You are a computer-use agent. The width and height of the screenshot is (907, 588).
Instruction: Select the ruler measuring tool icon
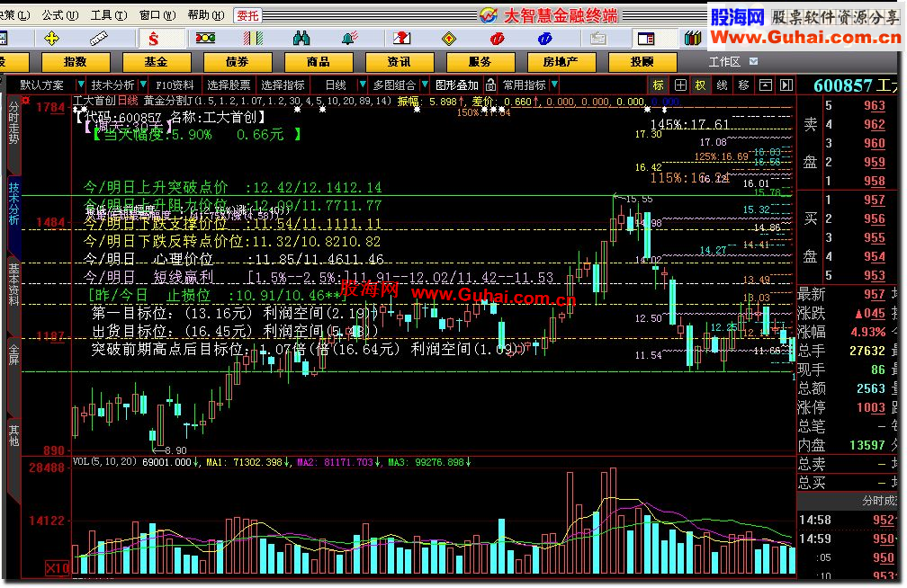[99, 39]
